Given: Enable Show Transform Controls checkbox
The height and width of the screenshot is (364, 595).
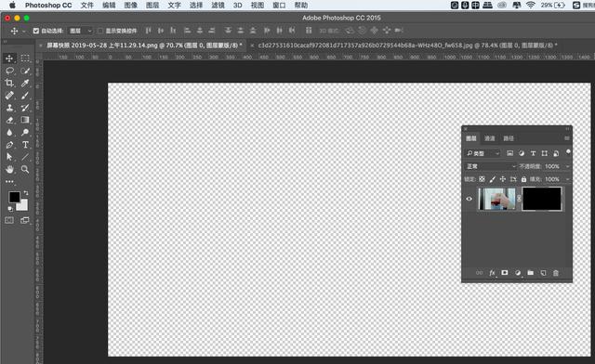Looking at the screenshot, I should 100,31.
